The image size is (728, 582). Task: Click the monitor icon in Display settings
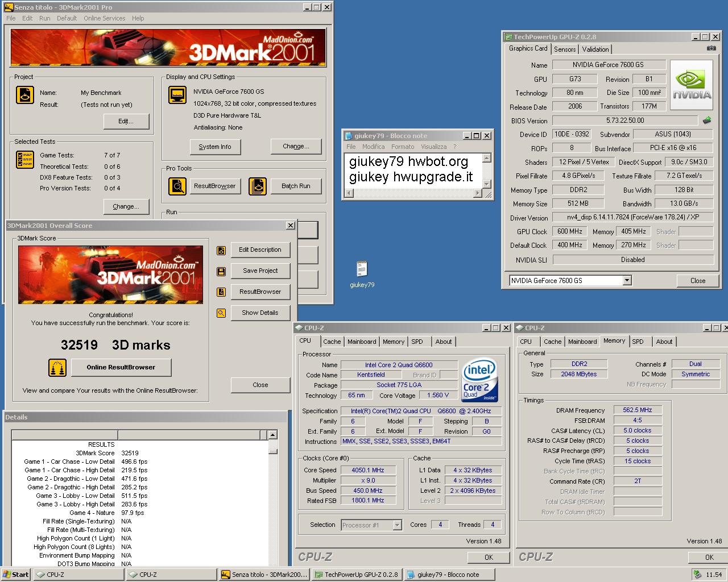(x=177, y=95)
